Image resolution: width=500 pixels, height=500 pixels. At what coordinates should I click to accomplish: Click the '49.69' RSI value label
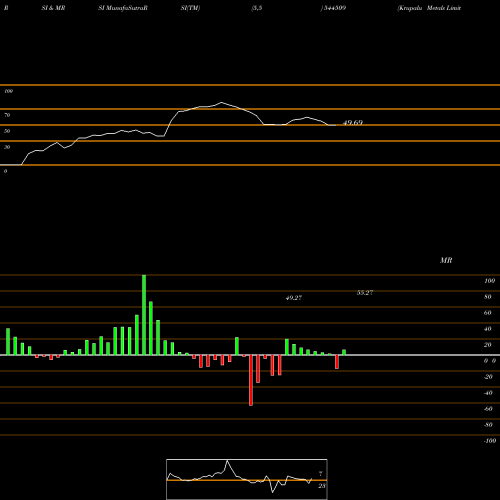tap(353, 123)
